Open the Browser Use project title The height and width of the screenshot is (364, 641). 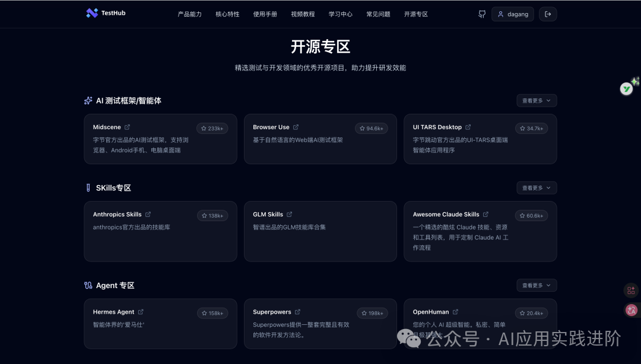coord(271,127)
